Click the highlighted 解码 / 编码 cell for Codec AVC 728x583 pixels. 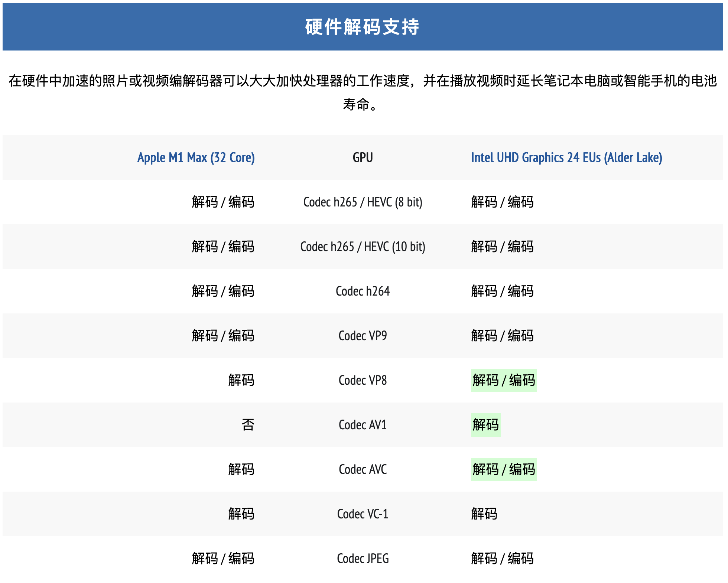click(x=503, y=469)
